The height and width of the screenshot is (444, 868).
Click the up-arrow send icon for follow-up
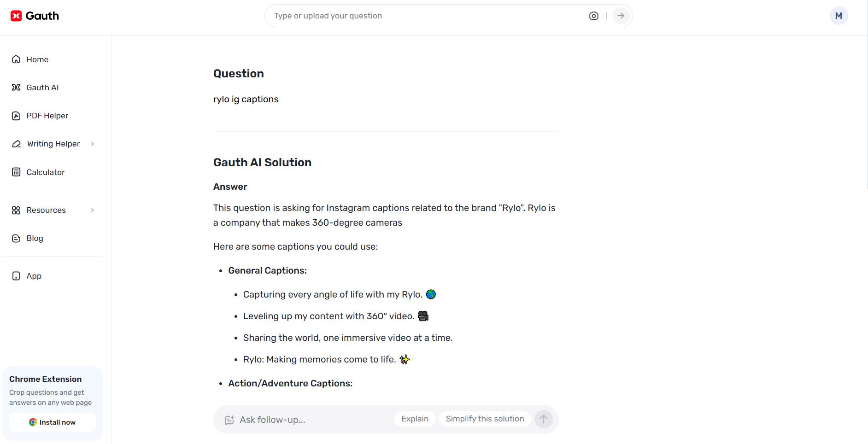point(543,419)
